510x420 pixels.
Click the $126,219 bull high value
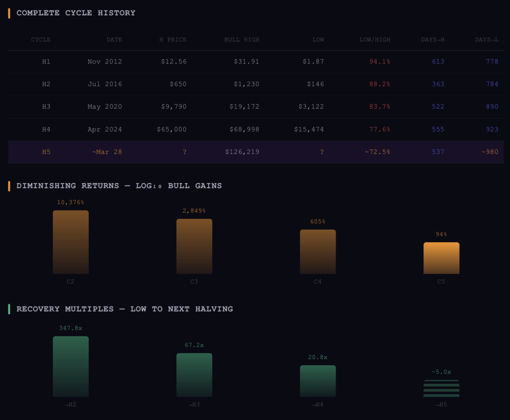(242, 152)
